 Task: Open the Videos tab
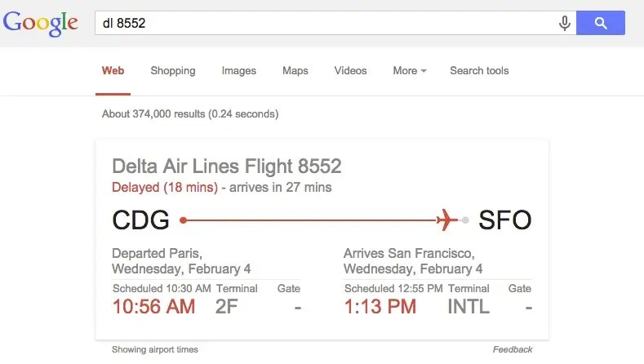pyautogui.click(x=351, y=71)
